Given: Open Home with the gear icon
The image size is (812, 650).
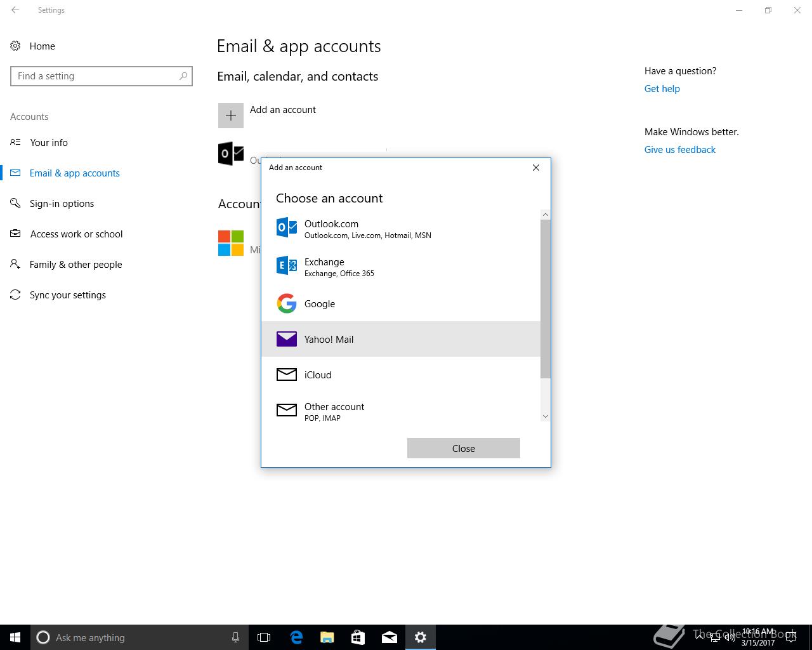Looking at the screenshot, I should pos(15,46).
